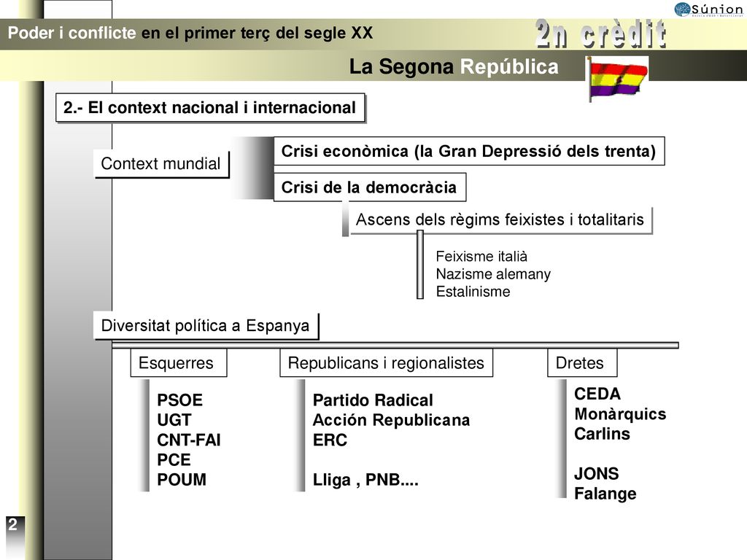Click 'Estalinisme' line
The width and height of the screenshot is (747, 560).
473,292
